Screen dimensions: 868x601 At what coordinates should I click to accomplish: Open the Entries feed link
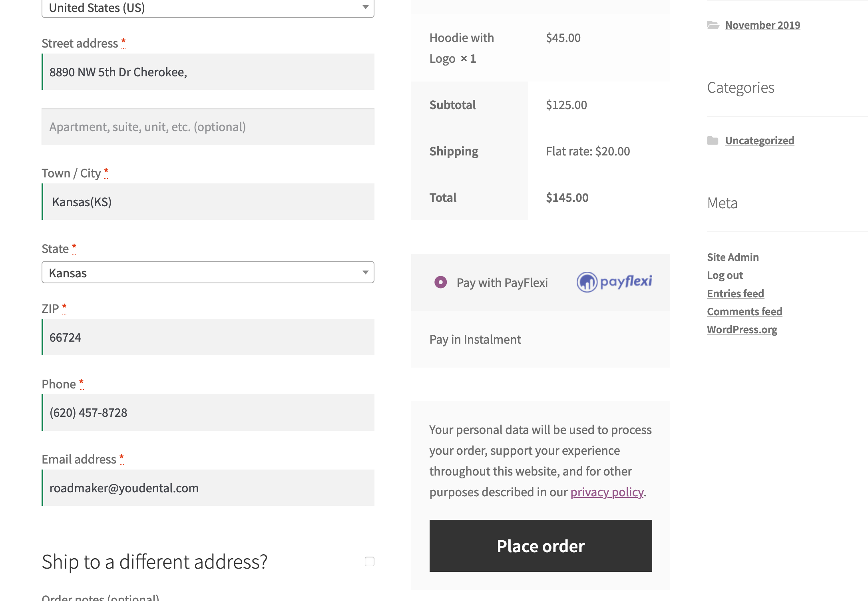coord(735,293)
